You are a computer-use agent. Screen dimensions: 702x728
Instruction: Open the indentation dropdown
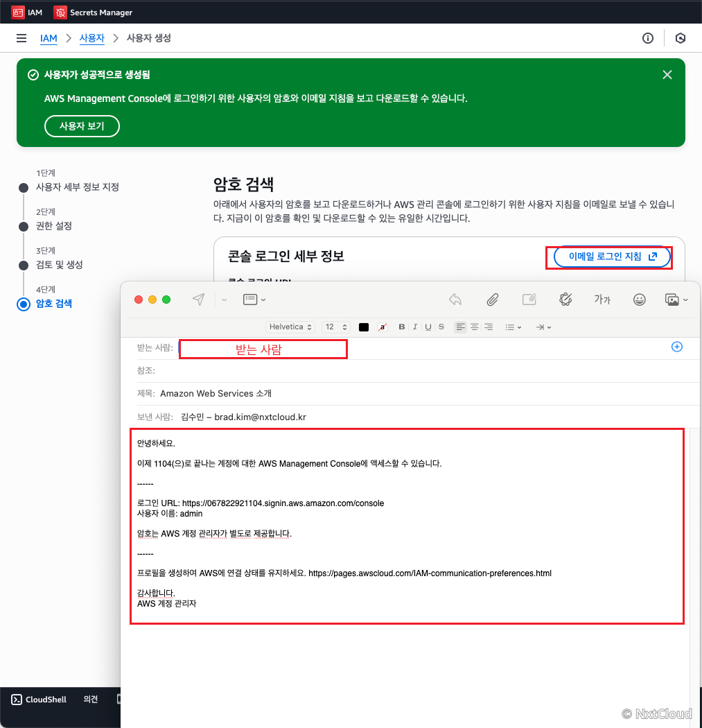point(543,327)
